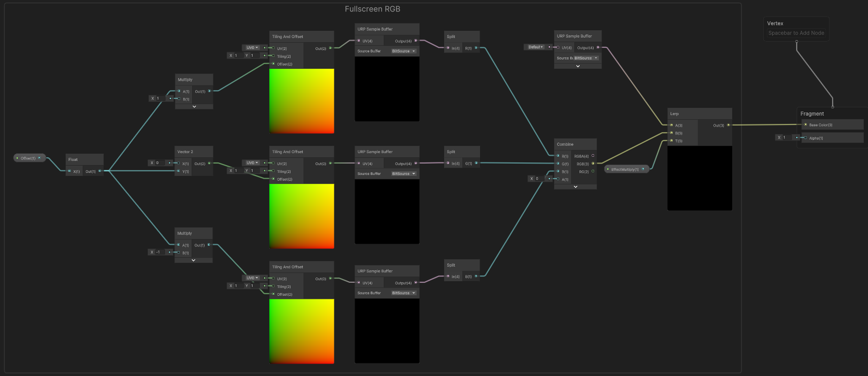Expand the Combine node's preview chevron
Screen dimensions: 868x376
575,186
